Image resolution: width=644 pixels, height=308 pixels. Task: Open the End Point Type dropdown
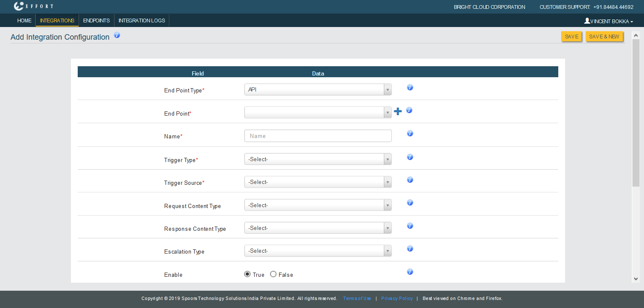[x=318, y=90]
